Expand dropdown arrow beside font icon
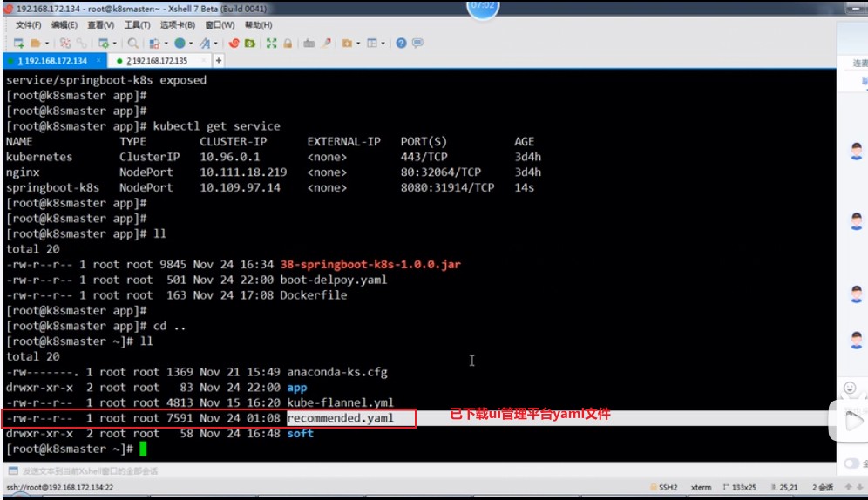Screen dimensions: 868x500 [216, 44]
